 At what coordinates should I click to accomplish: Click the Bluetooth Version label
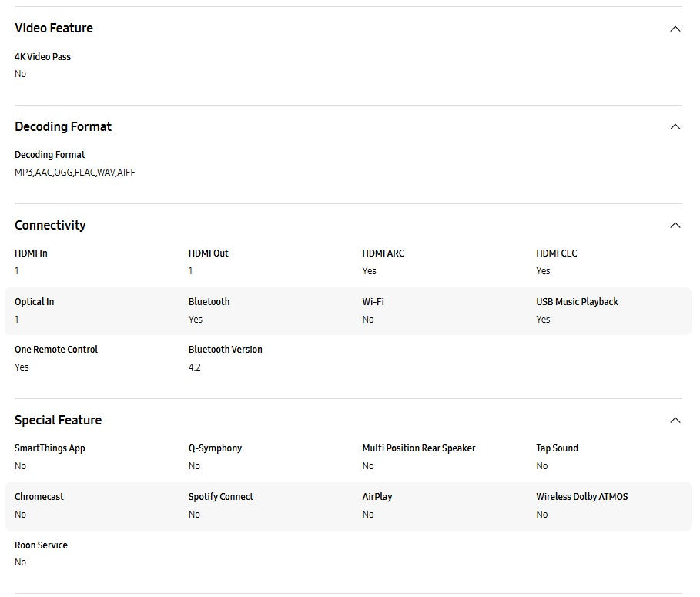point(225,350)
